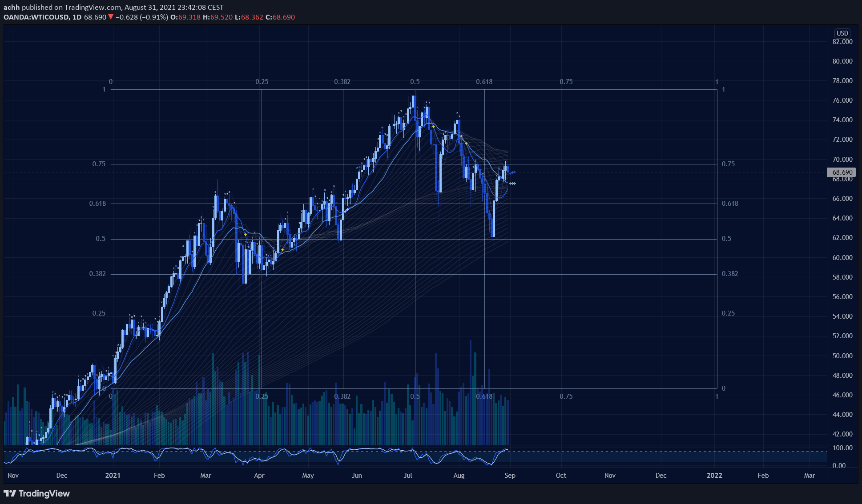Click the Sep label on time axis

(510, 475)
